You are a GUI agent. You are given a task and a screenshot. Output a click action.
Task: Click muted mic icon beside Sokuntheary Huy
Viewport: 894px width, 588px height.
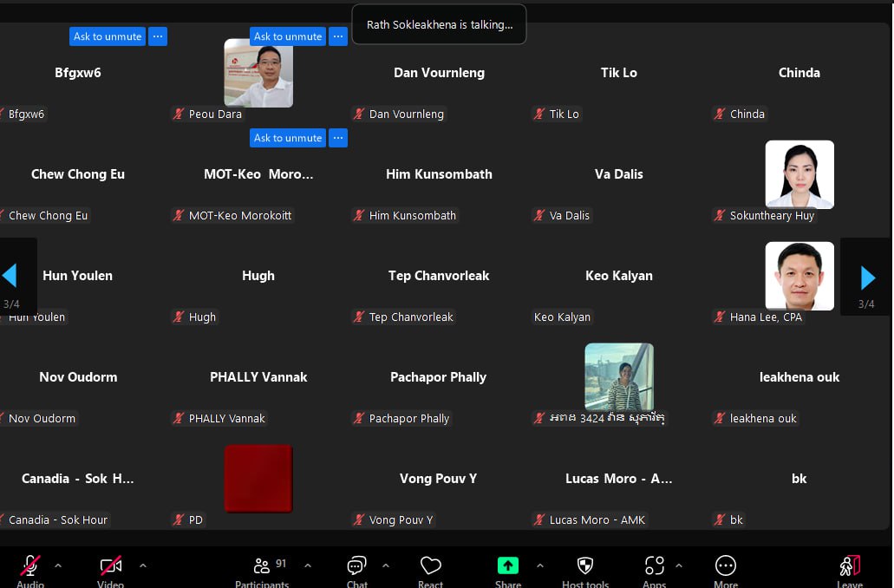click(720, 216)
